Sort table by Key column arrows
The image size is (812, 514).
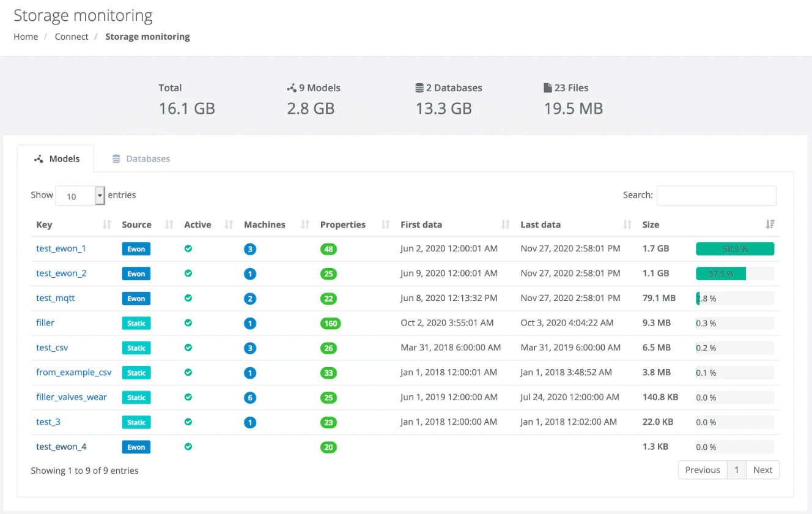pyautogui.click(x=107, y=225)
